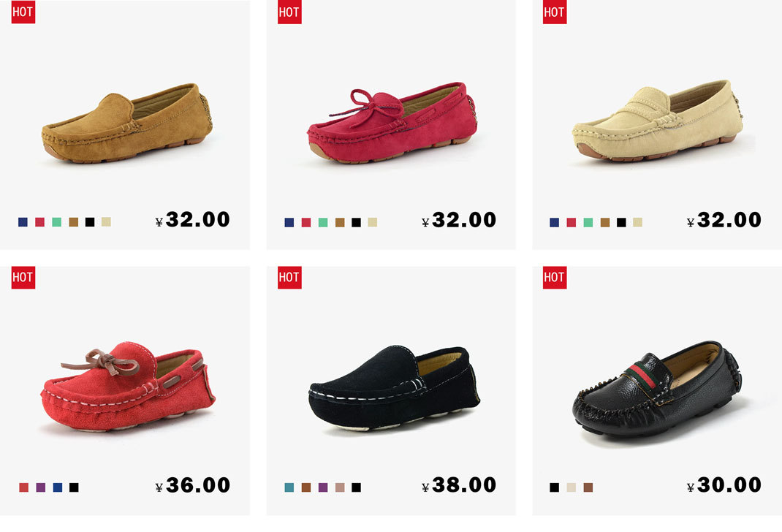Select cream swatch under the black leather loafer
Screen dimensions: 782x532
(572, 487)
